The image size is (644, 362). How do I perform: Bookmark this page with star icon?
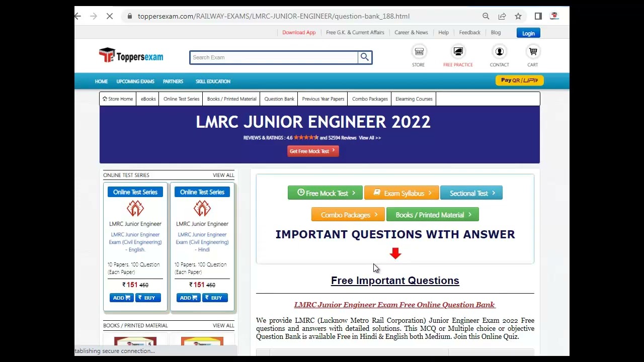tap(518, 16)
